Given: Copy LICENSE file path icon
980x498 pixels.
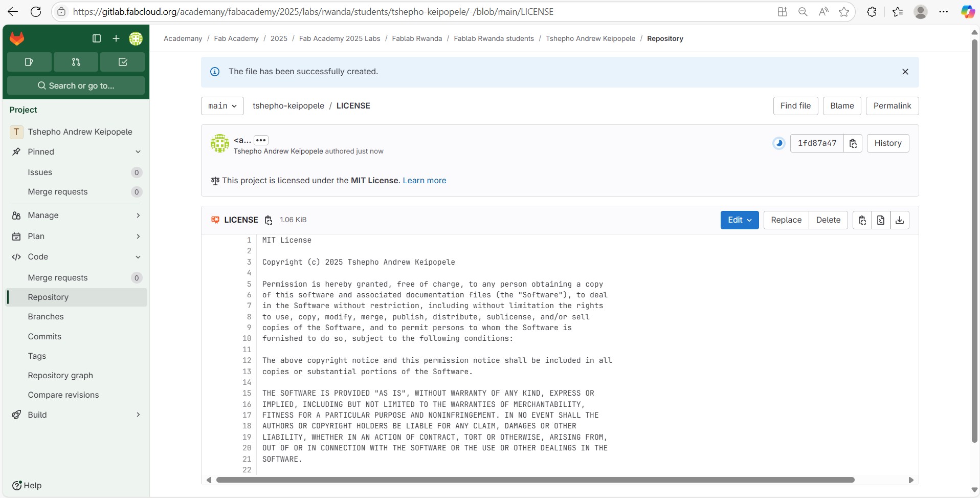Looking at the screenshot, I should pos(269,220).
